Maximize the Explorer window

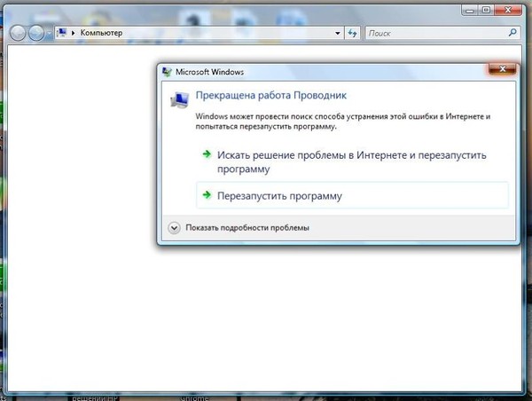486,10
